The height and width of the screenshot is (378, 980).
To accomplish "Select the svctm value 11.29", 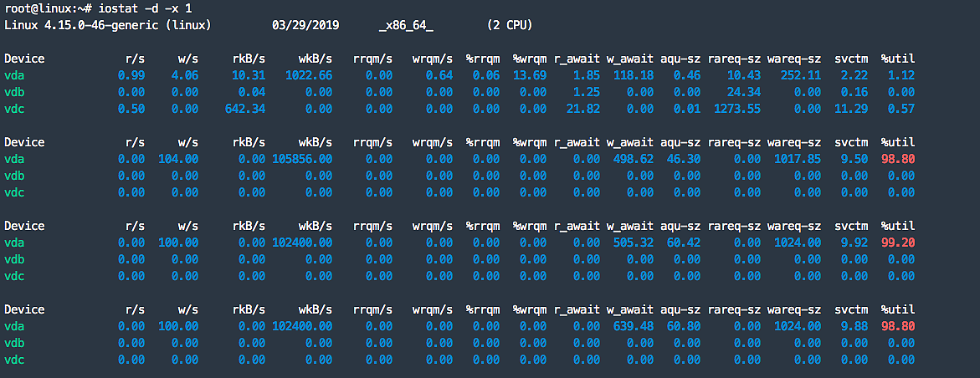I will pyautogui.click(x=850, y=109).
